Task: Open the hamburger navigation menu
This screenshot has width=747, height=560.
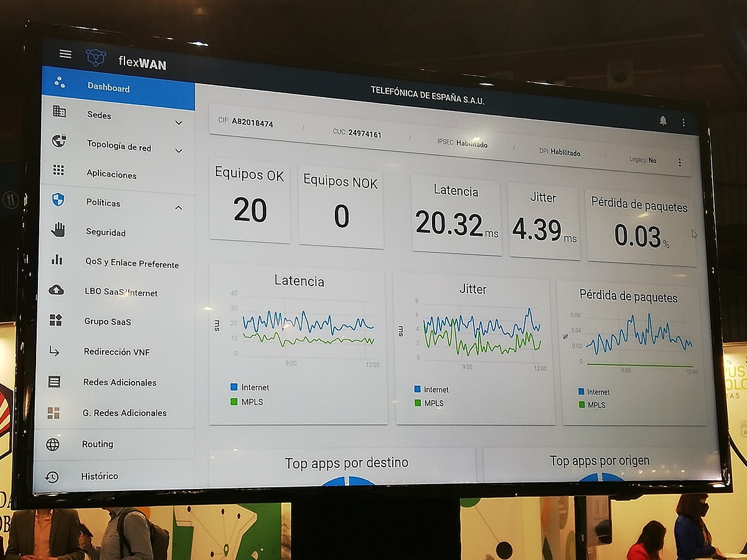Action: point(65,54)
